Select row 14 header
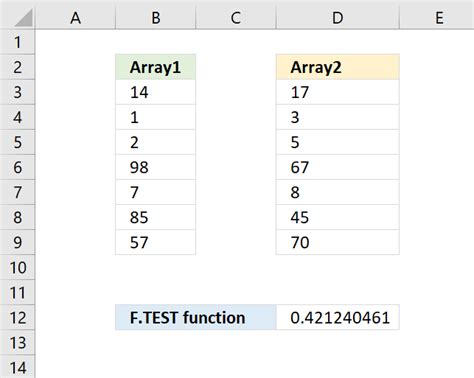The image size is (474, 378). click(17, 367)
